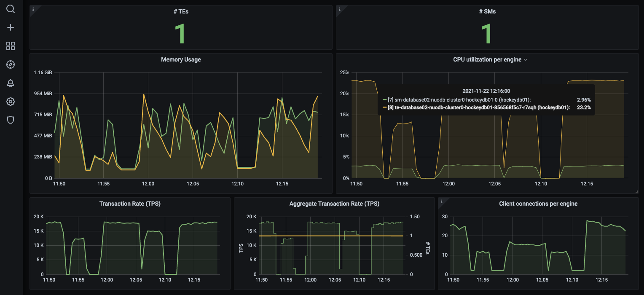Click the te-database02 series in the tooltip

478,107
